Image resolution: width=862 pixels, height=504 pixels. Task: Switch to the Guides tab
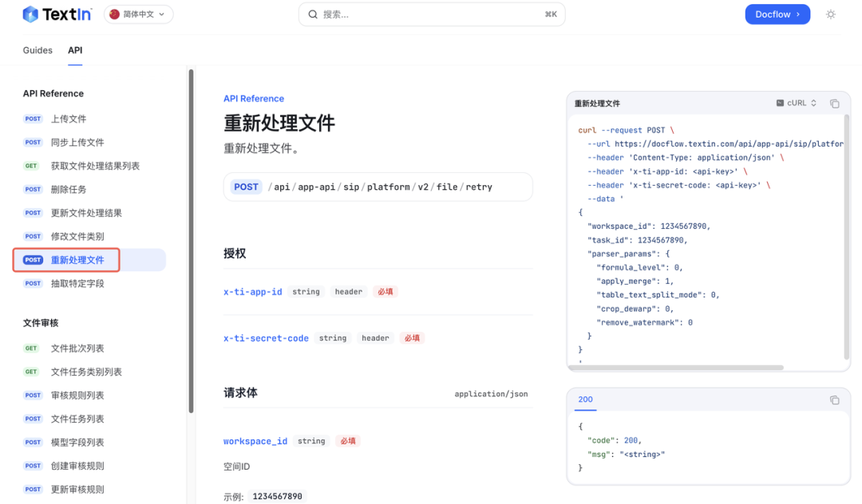click(38, 50)
